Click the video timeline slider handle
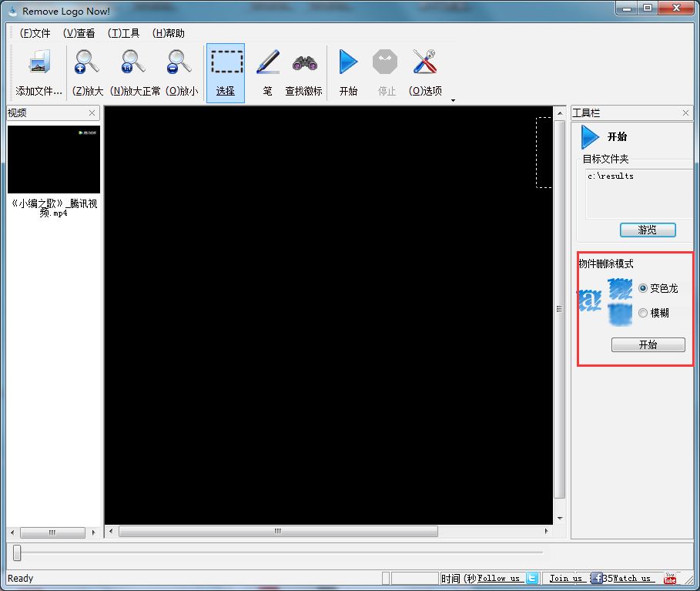Screen dimensions: 700x591 coord(17,552)
